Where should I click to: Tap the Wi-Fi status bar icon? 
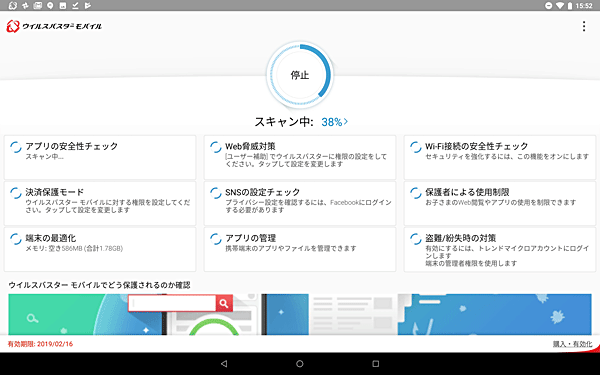click(560, 5)
